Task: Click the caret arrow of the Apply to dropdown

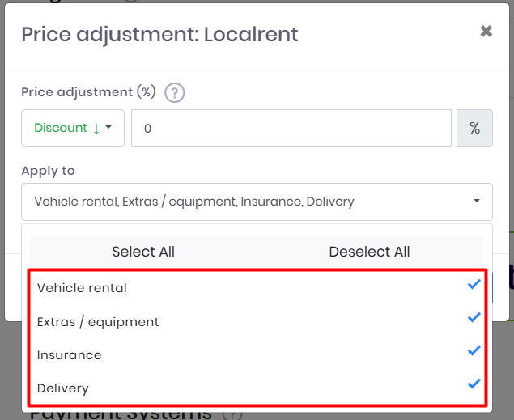Action: (x=477, y=202)
